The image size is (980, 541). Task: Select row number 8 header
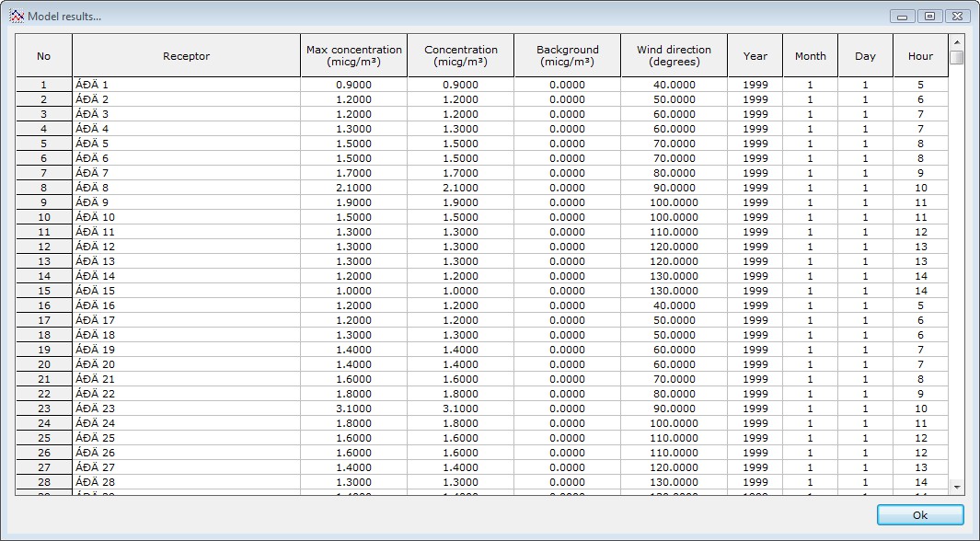[43, 188]
